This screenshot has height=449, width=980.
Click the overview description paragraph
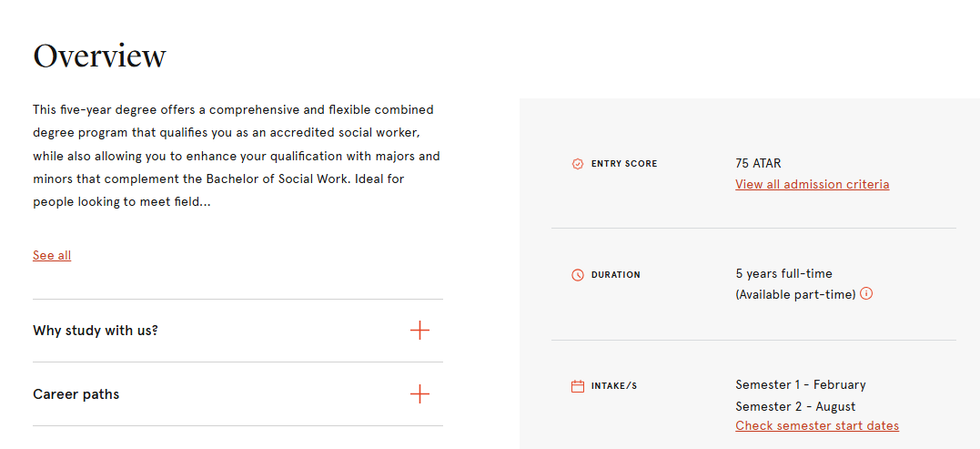237,157
